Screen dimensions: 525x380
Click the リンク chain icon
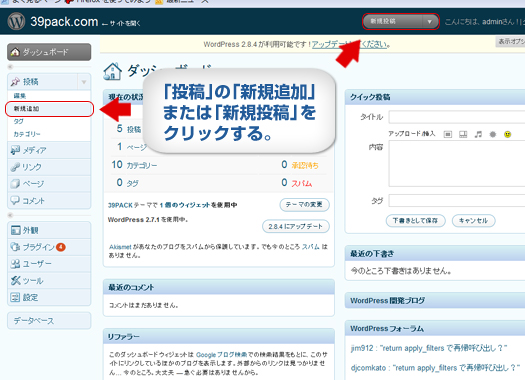click(15, 167)
